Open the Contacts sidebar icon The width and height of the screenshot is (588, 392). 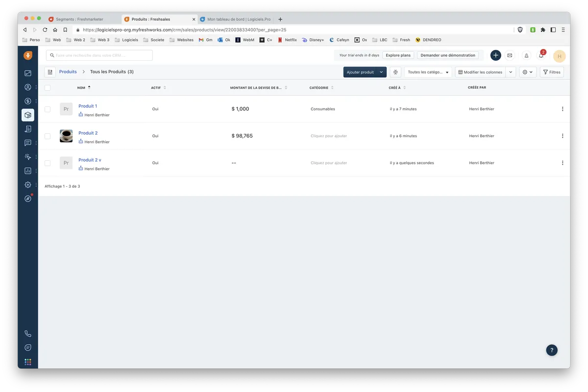point(28,87)
